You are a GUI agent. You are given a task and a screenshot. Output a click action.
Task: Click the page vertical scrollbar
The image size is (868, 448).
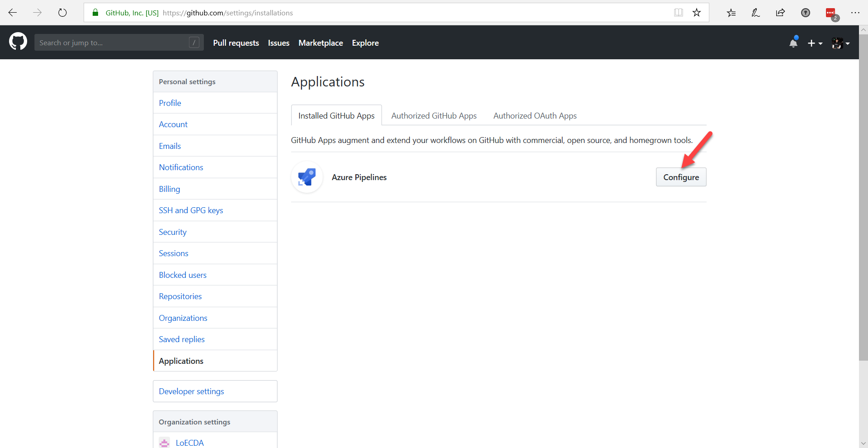point(863,198)
